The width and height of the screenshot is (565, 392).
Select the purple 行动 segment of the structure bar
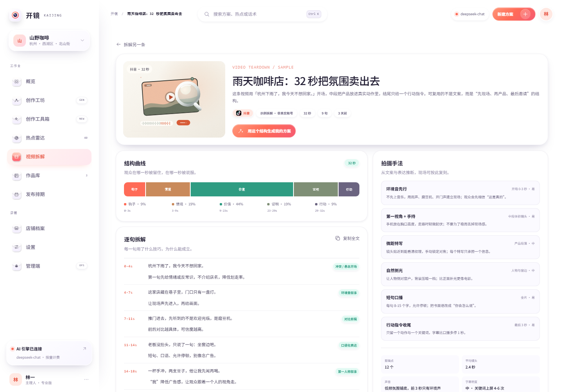[x=349, y=189]
